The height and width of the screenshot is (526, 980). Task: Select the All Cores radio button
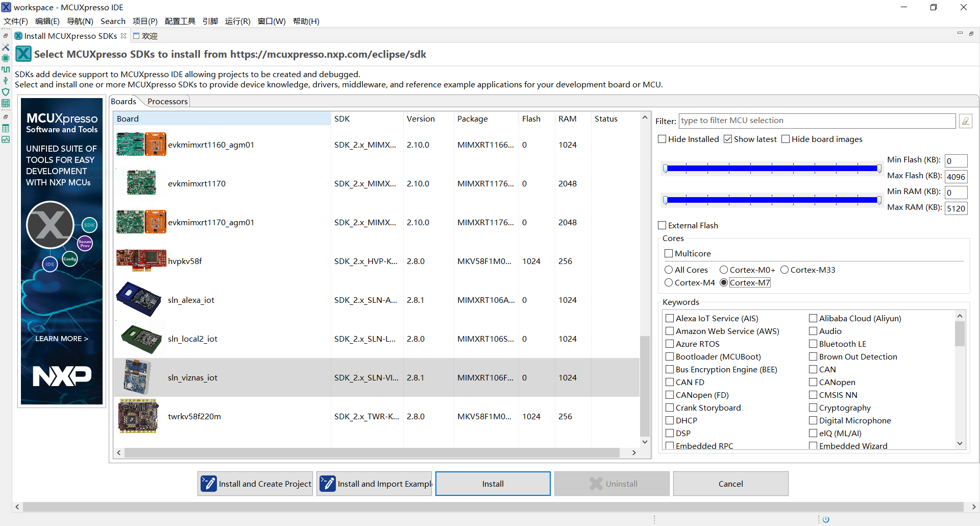coord(669,270)
